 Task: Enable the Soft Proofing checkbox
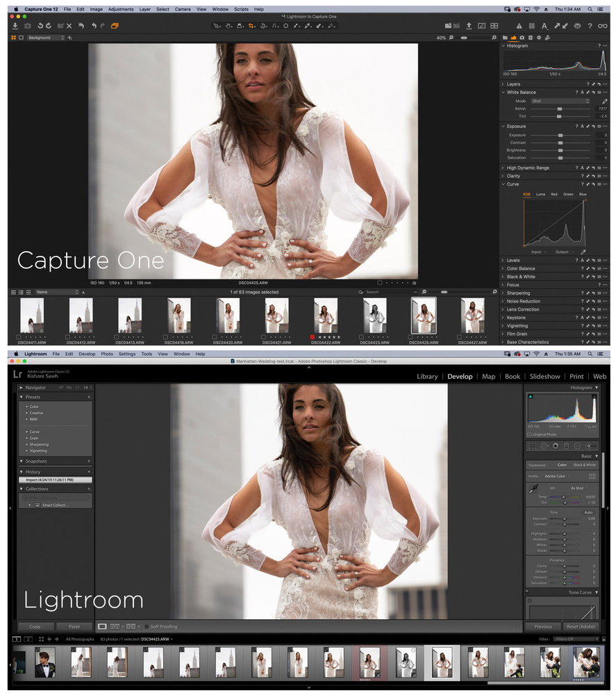click(x=147, y=627)
